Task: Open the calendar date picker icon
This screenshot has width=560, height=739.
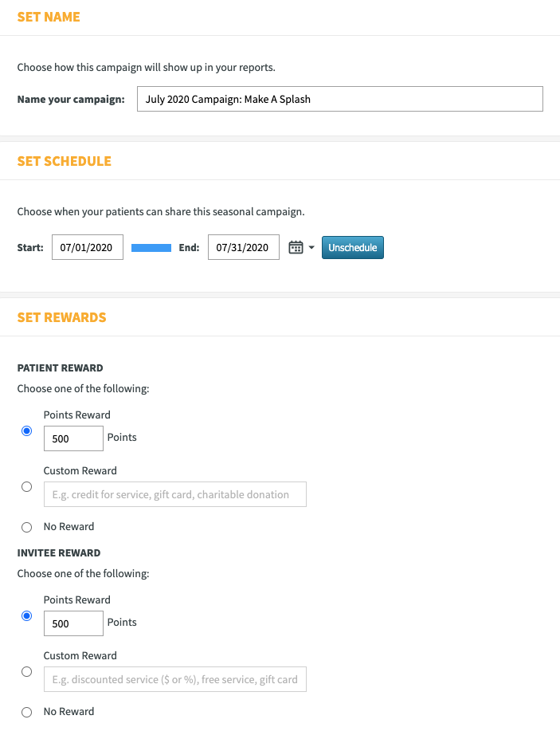Action: [x=296, y=247]
